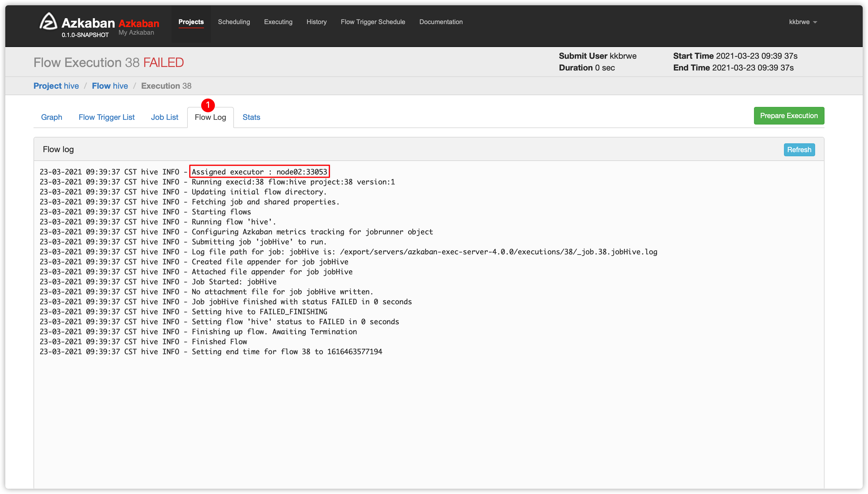Click 'Attached file appender for job jobHive'

196,272
